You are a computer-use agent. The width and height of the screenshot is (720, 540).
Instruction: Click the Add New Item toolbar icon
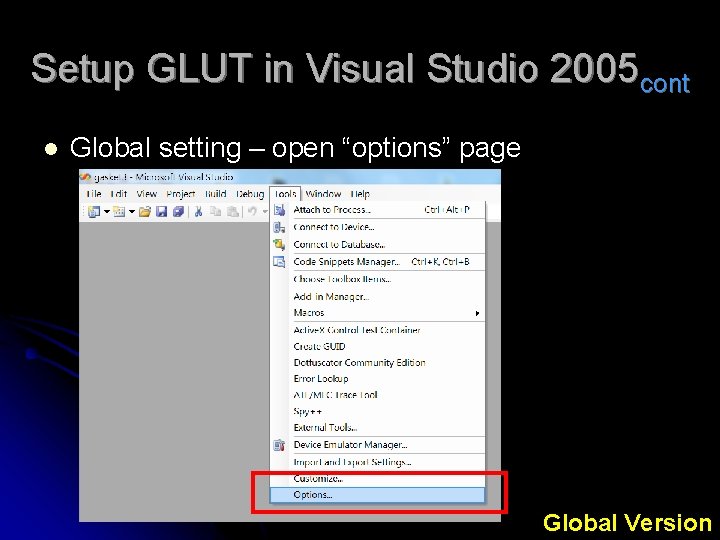[x=119, y=212]
